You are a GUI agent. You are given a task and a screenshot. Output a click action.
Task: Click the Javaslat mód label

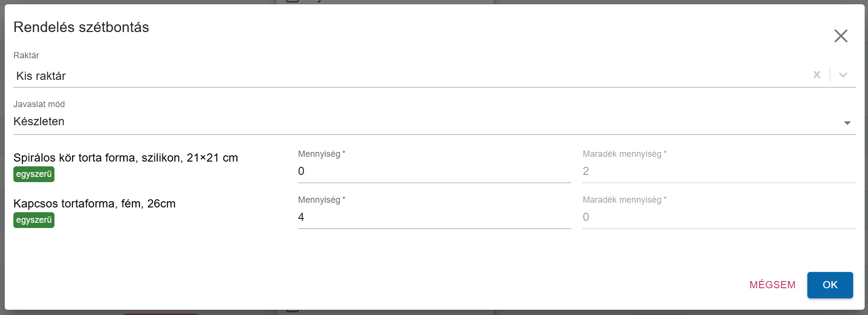click(39, 104)
